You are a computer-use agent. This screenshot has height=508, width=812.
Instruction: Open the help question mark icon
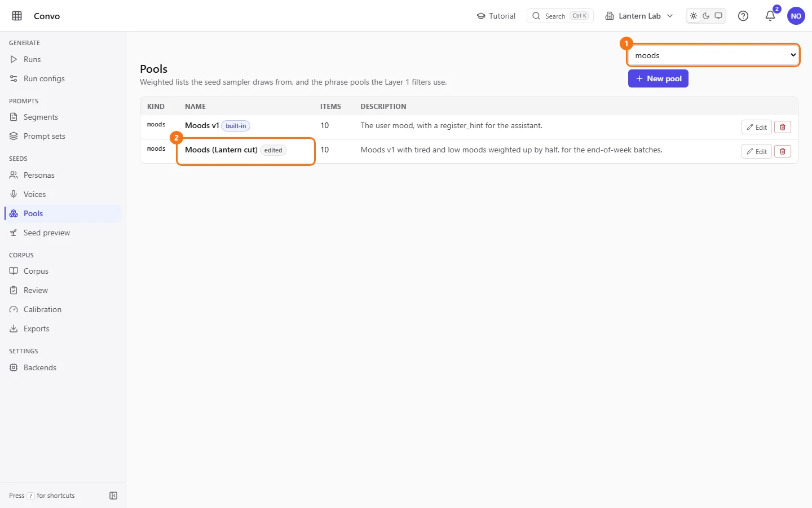point(743,16)
